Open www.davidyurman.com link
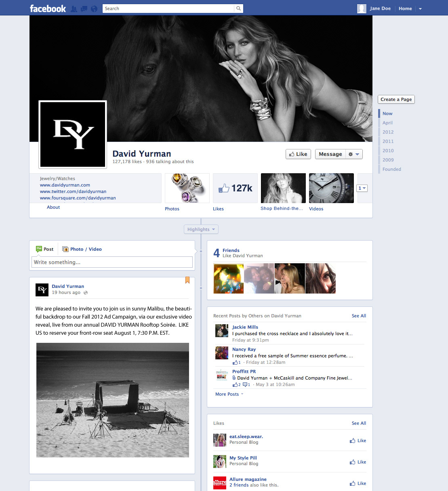This screenshot has width=448, height=491. pyautogui.click(x=65, y=185)
